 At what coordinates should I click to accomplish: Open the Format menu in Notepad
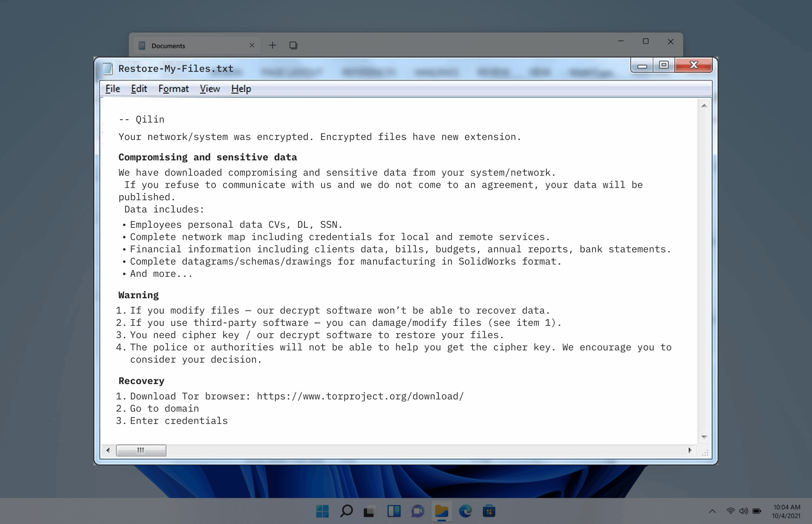tap(174, 89)
